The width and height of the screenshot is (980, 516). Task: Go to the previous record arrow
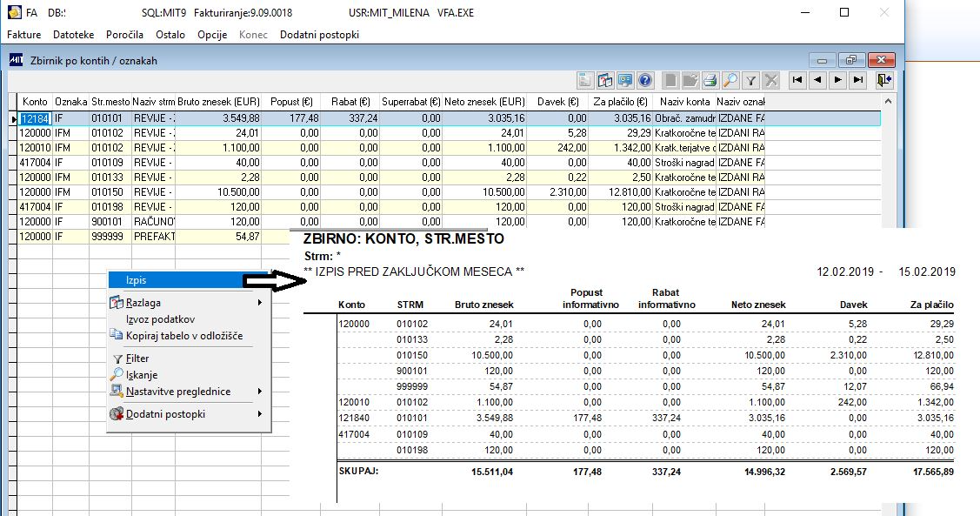pos(817,81)
